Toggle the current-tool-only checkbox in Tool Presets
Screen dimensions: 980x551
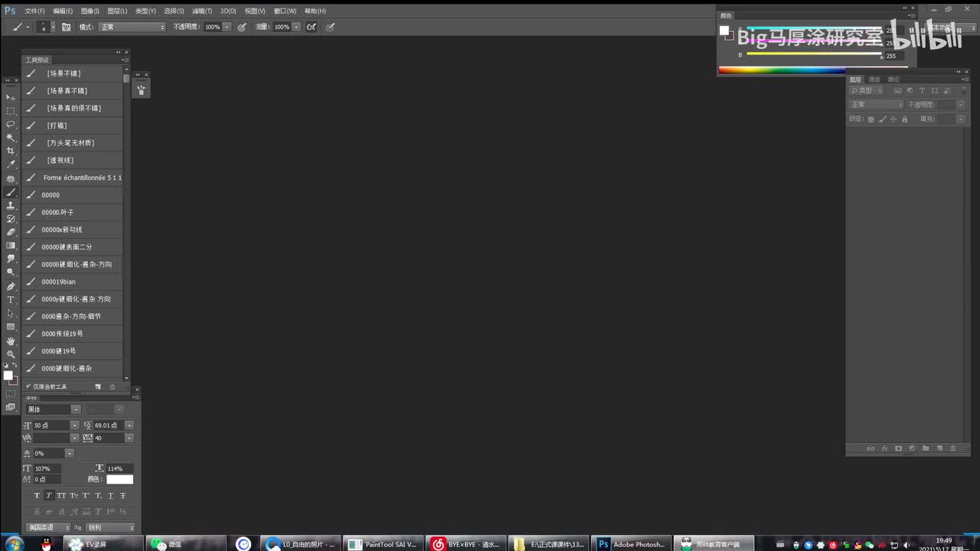coord(28,386)
